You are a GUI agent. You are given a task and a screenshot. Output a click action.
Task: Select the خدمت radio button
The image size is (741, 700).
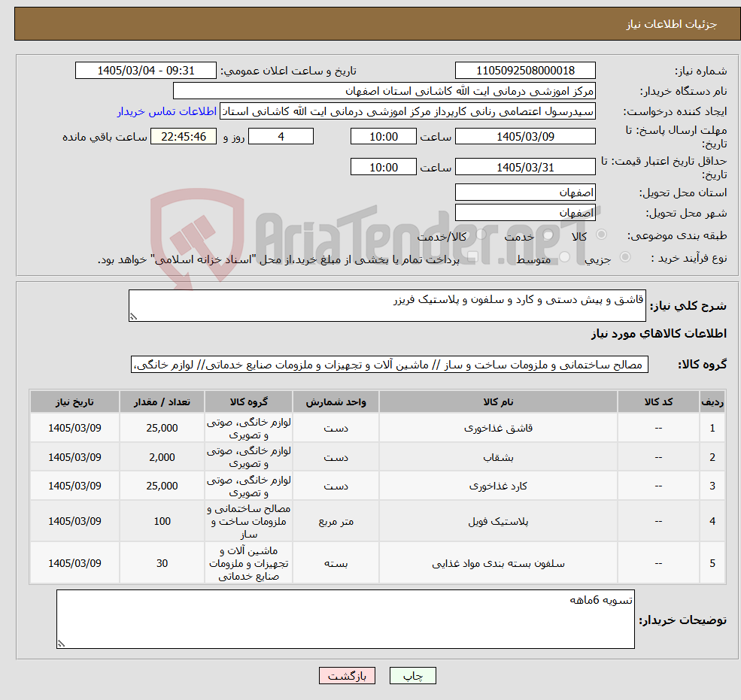tap(548, 235)
